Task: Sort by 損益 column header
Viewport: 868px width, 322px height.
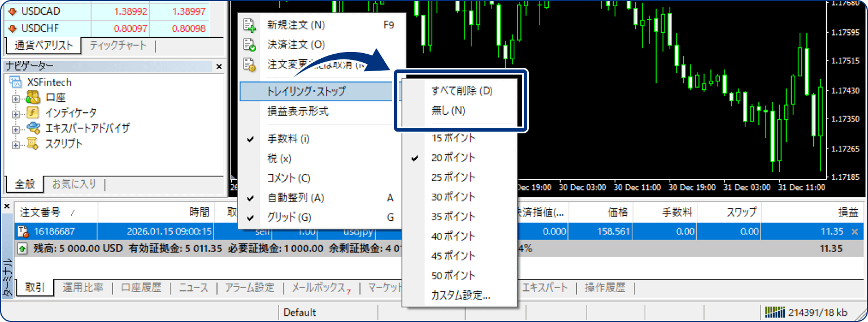Action: click(x=813, y=212)
